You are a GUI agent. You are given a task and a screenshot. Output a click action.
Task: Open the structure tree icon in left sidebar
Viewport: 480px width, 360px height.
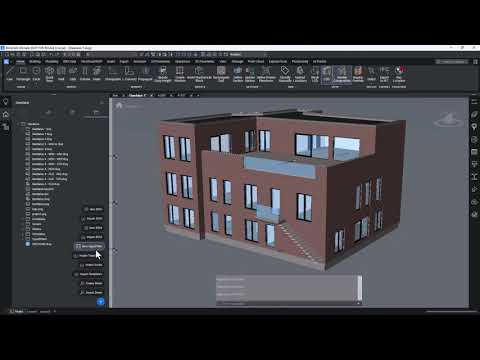pyautogui.click(x=6, y=127)
